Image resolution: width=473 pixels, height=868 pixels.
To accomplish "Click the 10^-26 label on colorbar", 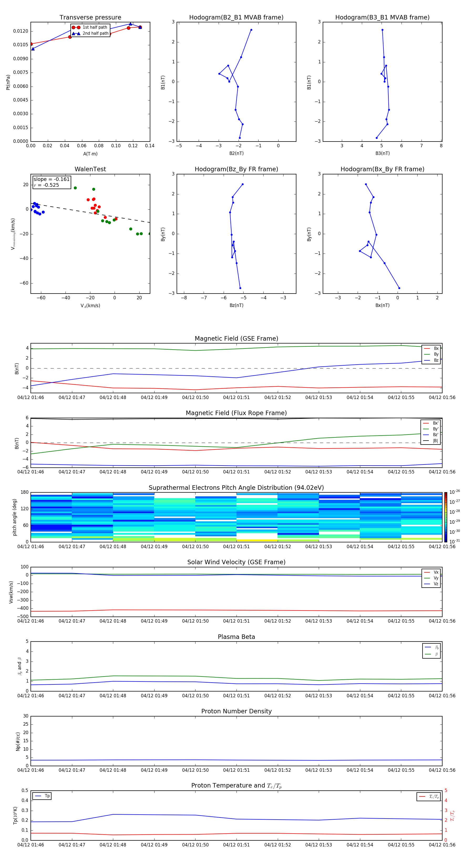I will coord(455,492).
